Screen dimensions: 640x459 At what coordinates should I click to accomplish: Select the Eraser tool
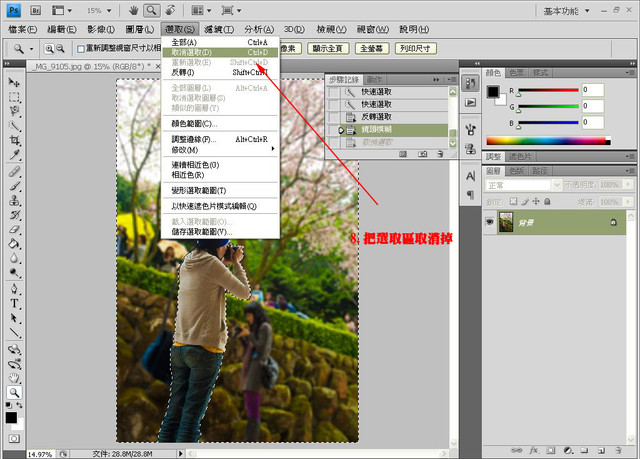pos(14,230)
